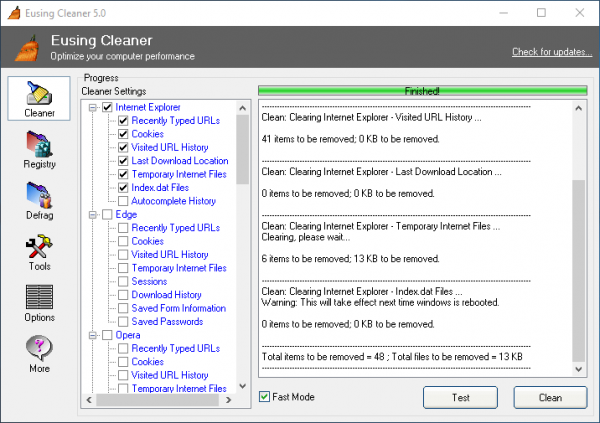
Task: Open the Defrag section icon
Action: pos(39,195)
